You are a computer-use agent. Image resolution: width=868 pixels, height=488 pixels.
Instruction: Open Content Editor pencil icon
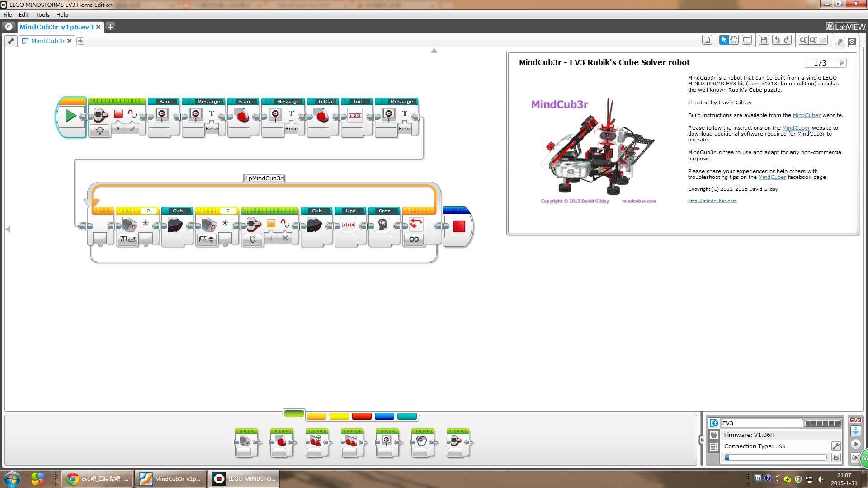pyautogui.click(x=840, y=42)
